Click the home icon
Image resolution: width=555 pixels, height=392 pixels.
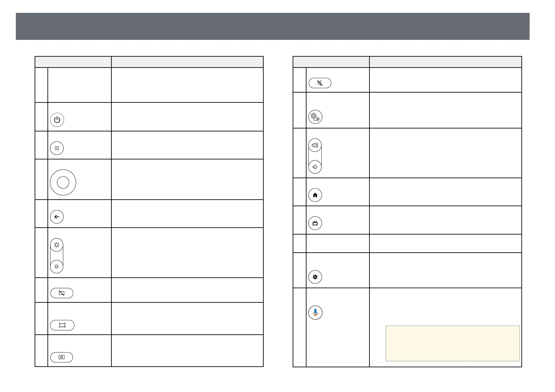[315, 195]
